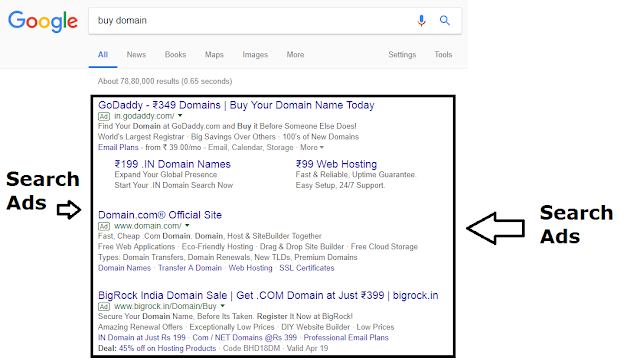Click 'Fast & Reliable, Uptime Guarantee.' text
The height and width of the screenshot is (361, 640).
tap(356, 175)
